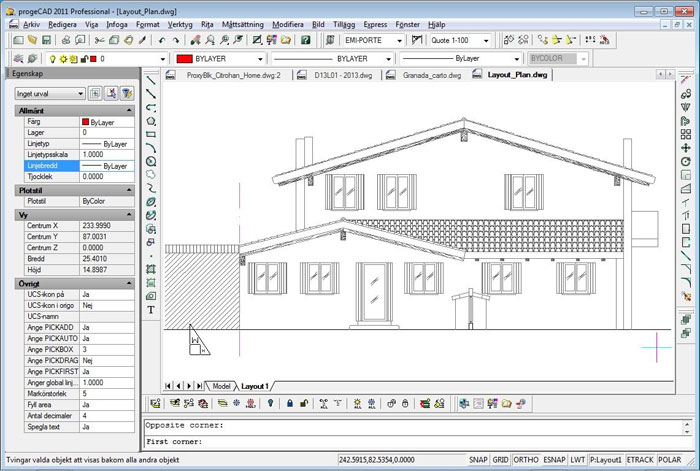This screenshot has width=700, height=471.
Task: Click the Centrum X value 233.9990
Action: point(107,225)
